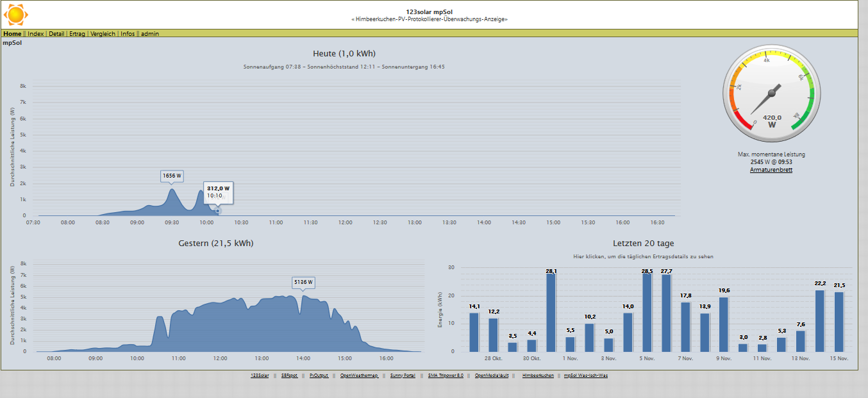Select the 28,5 kWh bar for 5 Nov.
Image resolution: width=868 pixels, height=398 pixels.
click(x=647, y=312)
